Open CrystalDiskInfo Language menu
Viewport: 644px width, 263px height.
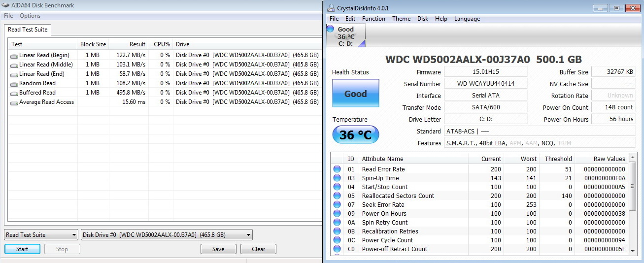click(467, 19)
